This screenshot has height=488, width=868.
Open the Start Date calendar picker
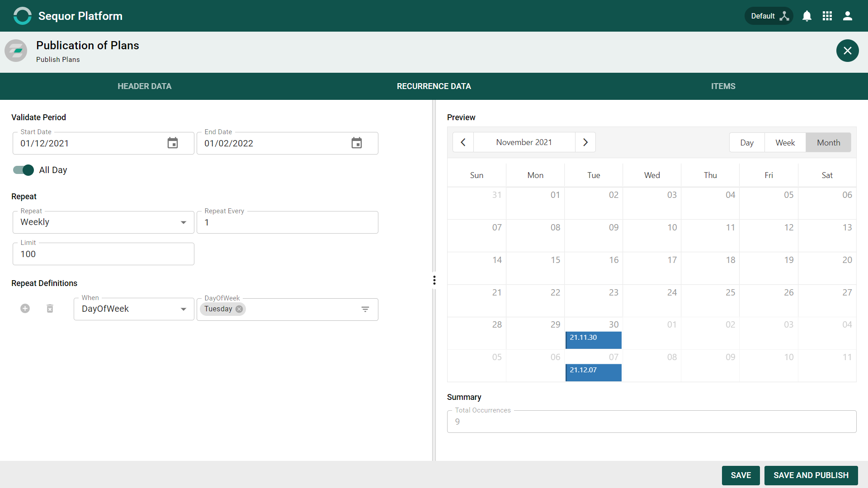[x=173, y=143]
